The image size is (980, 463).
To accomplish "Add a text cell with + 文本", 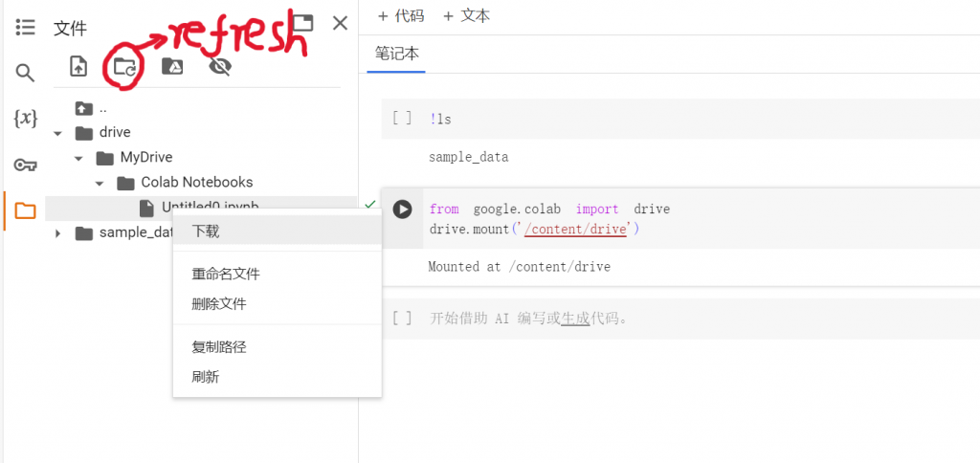I will (x=466, y=16).
